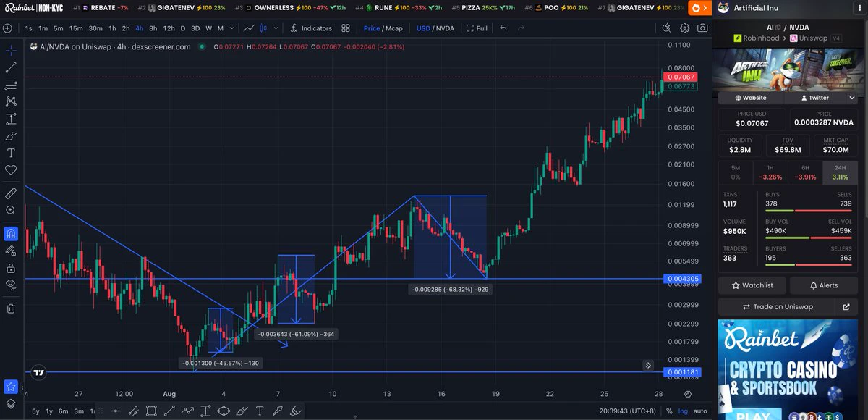This screenshot has width=868, height=420.
Task: Open the token Website link
Action: pos(751,98)
